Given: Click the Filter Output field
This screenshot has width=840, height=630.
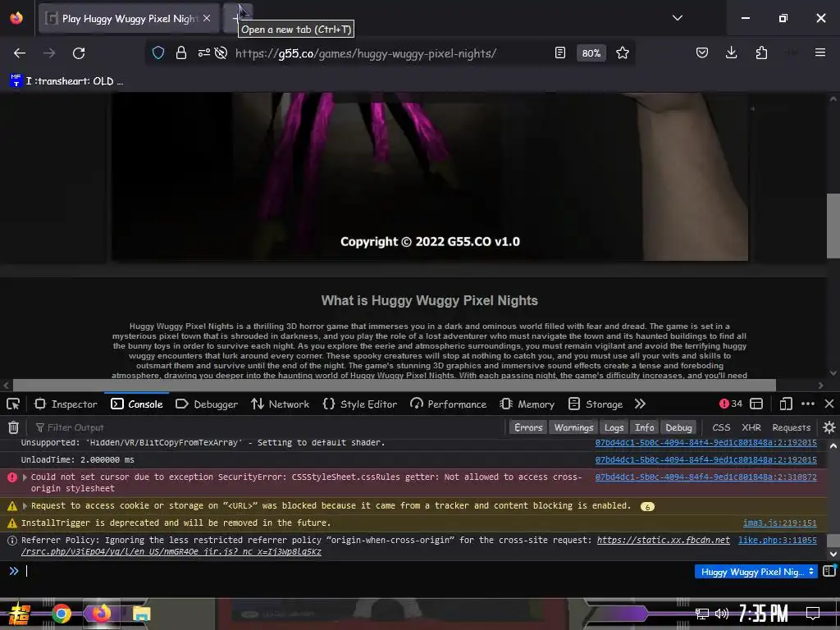Looking at the screenshot, I should [268, 427].
